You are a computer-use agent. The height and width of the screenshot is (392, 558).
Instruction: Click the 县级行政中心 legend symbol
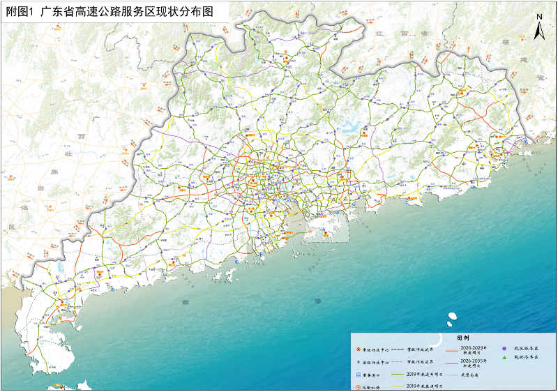357,362
